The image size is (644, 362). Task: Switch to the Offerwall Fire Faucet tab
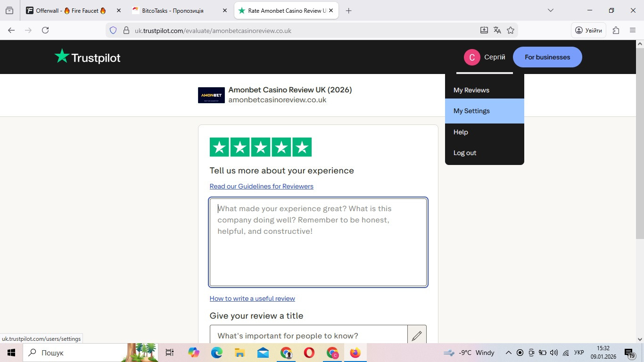pos(74,10)
